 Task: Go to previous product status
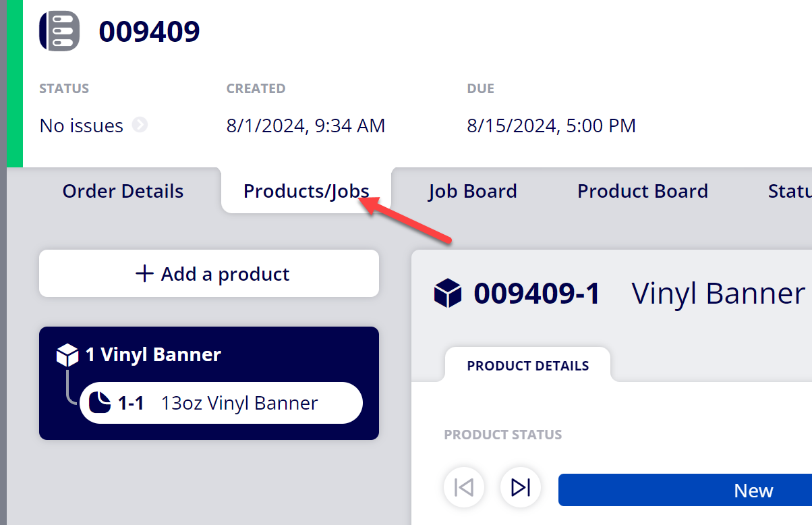(464, 487)
